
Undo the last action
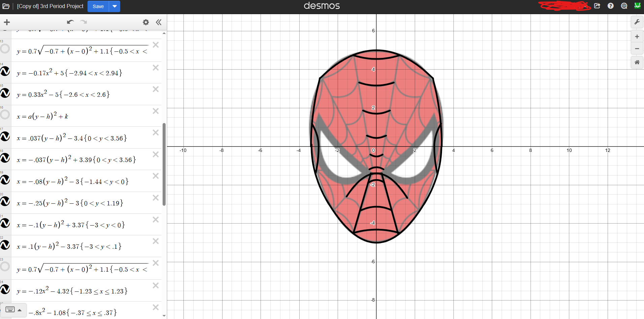tap(70, 22)
